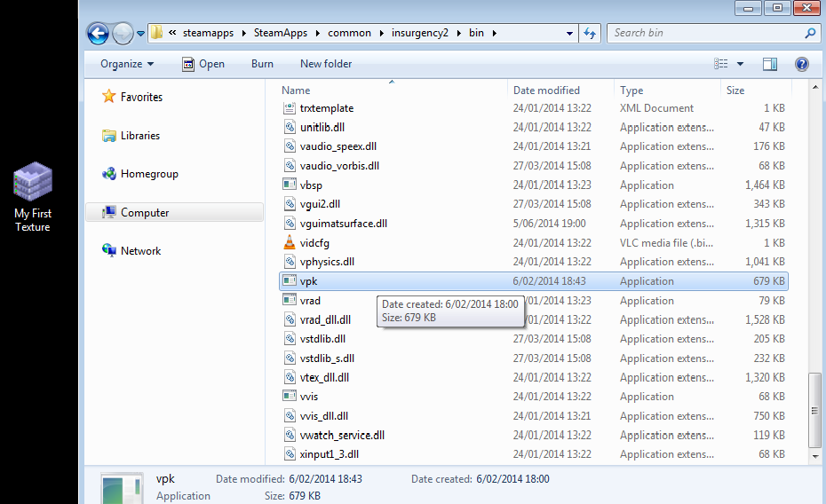
Task: Refresh the bin folder view
Action: [590, 33]
